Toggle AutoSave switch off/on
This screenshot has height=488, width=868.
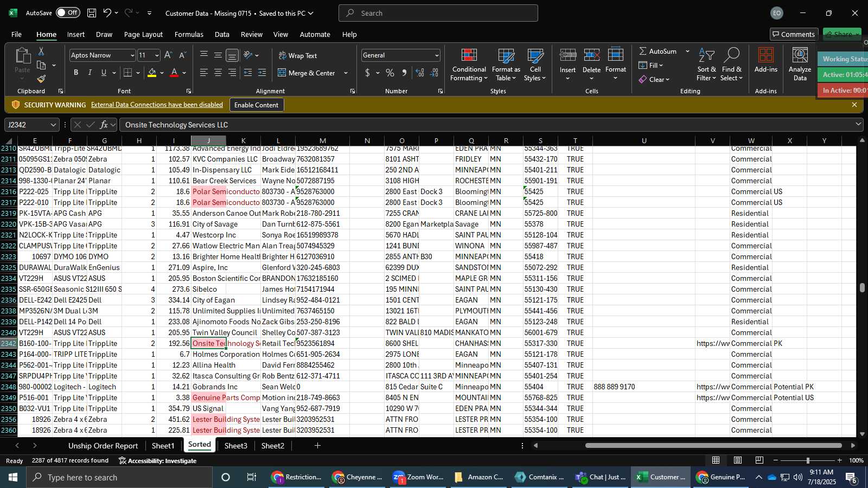pos(68,12)
